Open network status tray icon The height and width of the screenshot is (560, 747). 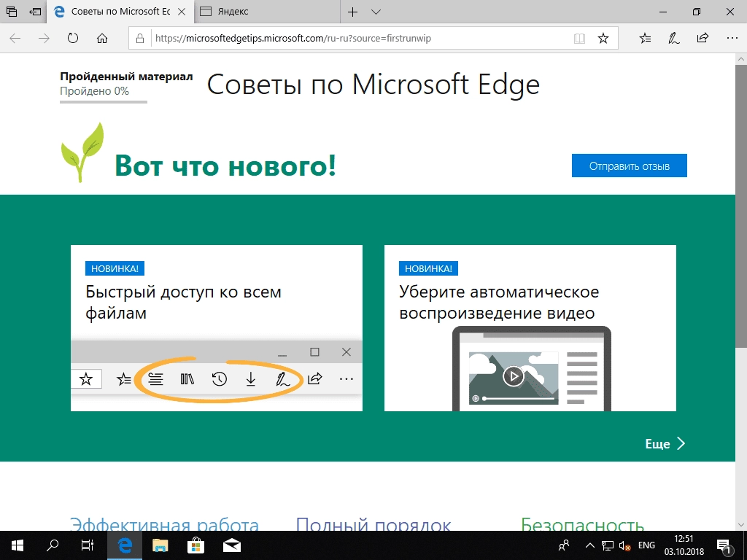[608, 545]
